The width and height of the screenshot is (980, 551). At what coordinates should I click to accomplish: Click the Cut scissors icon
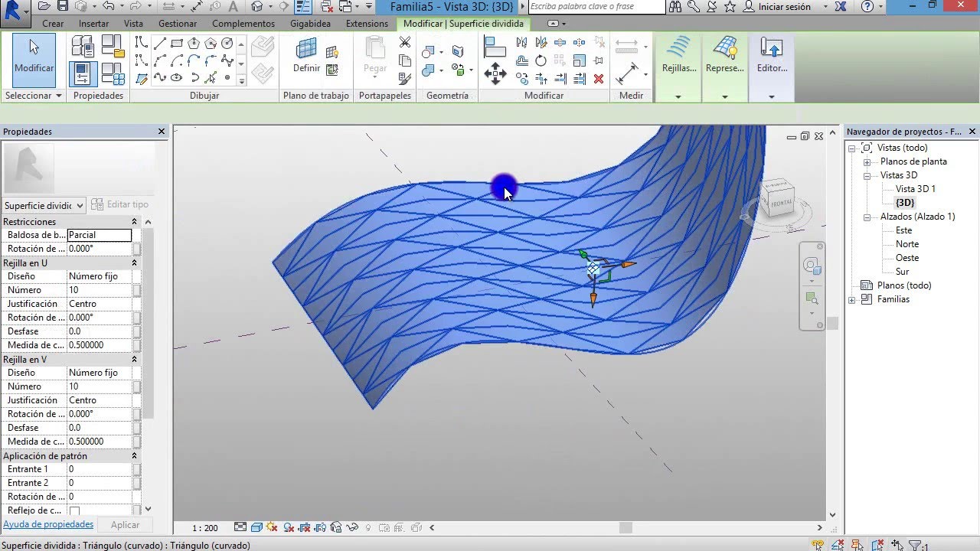click(405, 42)
